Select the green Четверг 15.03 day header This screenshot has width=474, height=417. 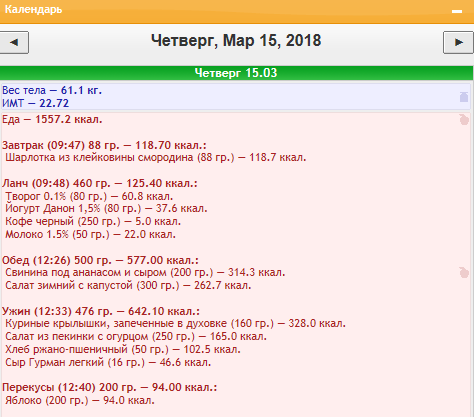click(236, 73)
